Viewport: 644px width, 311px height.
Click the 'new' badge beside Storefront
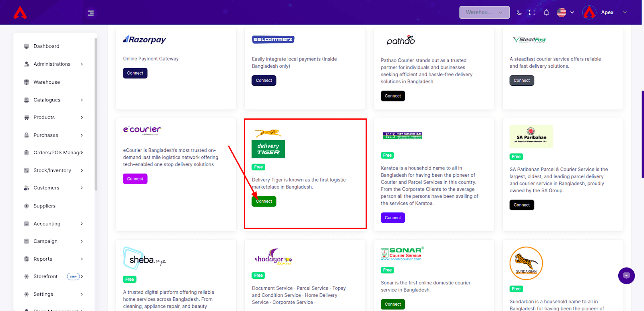point(73,277)
